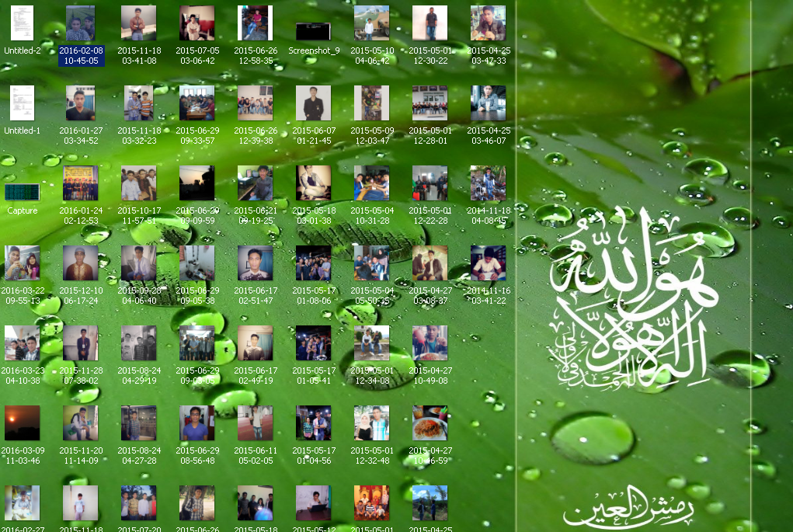Click image 2015-11-28 07-38-02
This screenshot has height=532, width=793.
click(x=81, y=342)
